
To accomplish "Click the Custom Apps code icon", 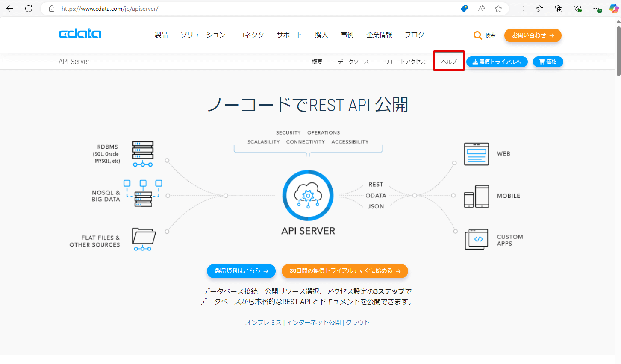I will [x=477, y=239].
